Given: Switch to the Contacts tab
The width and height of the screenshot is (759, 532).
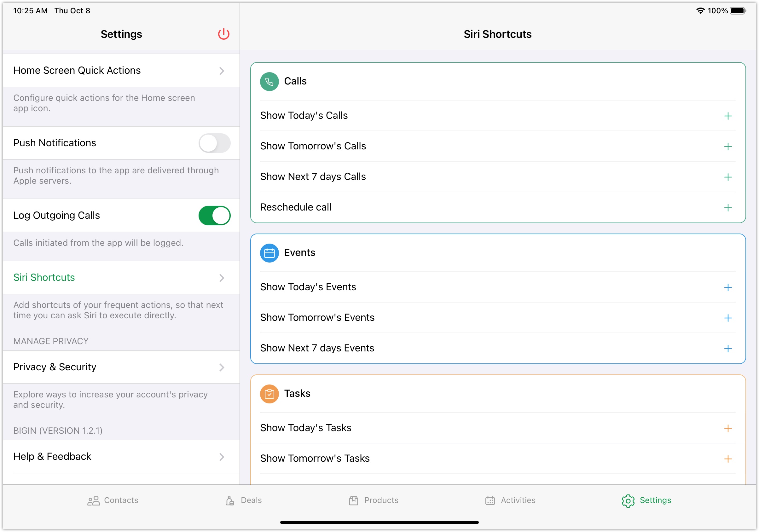Looking at the screenshot, I should (x=113, y=500).
